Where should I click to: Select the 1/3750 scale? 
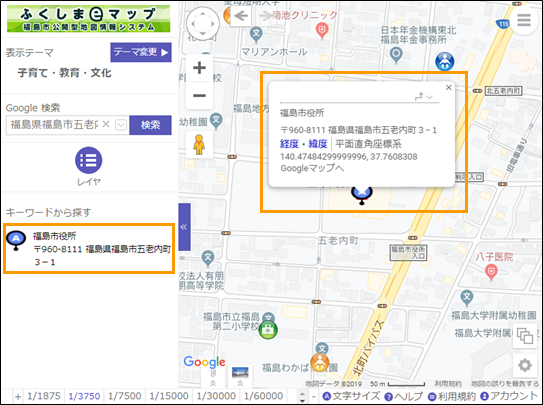pyautogui.click(x=84, y=396)
